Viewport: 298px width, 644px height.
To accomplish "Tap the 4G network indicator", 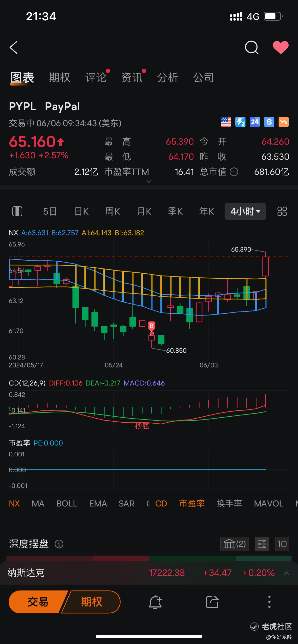I will tap(253, 17).
